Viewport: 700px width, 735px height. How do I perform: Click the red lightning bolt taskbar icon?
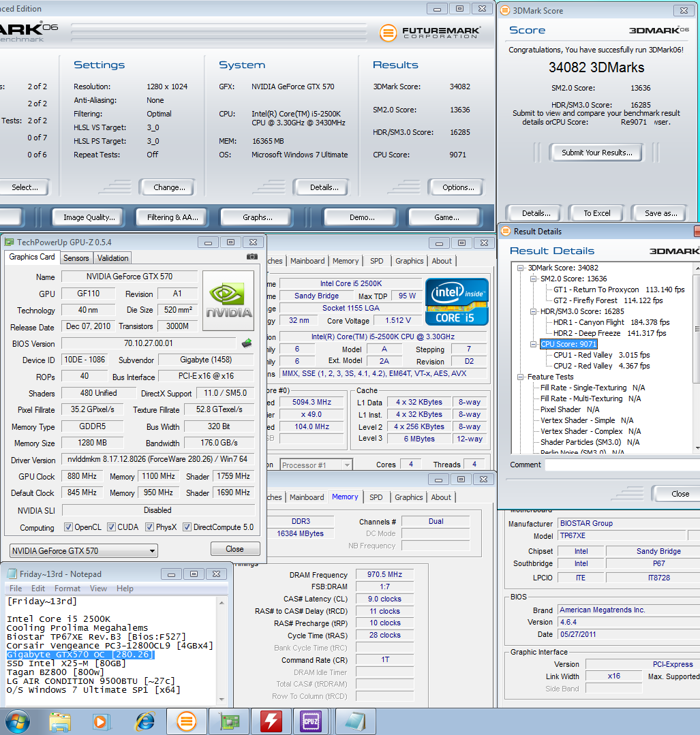271,721
